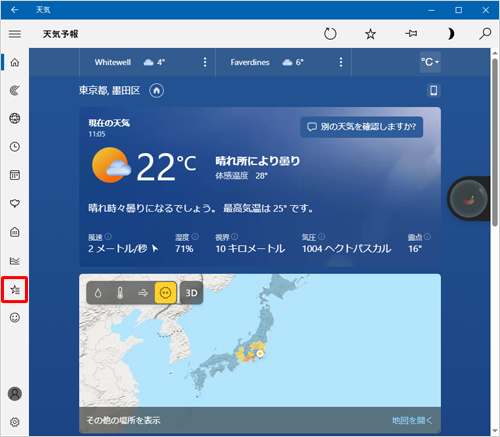Open the Faverdines options three-dot menu
This screenshot has width=500, height=437.
point(341,62)
